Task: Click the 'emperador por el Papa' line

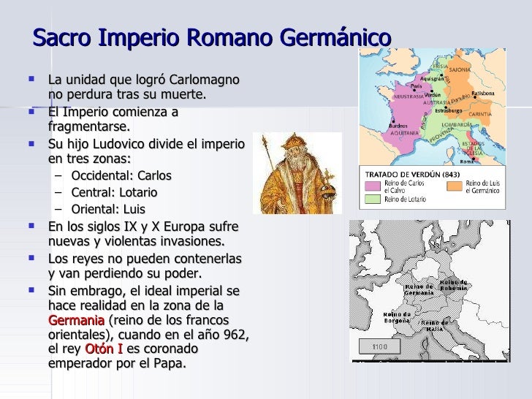Action: point(117,363)
